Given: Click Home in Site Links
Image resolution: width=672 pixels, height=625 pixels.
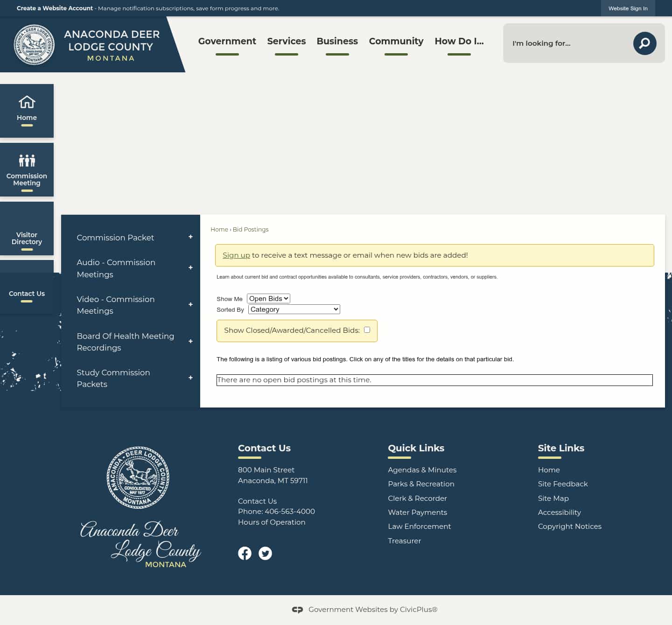Looking at the screenshot, I should point(549,470).
